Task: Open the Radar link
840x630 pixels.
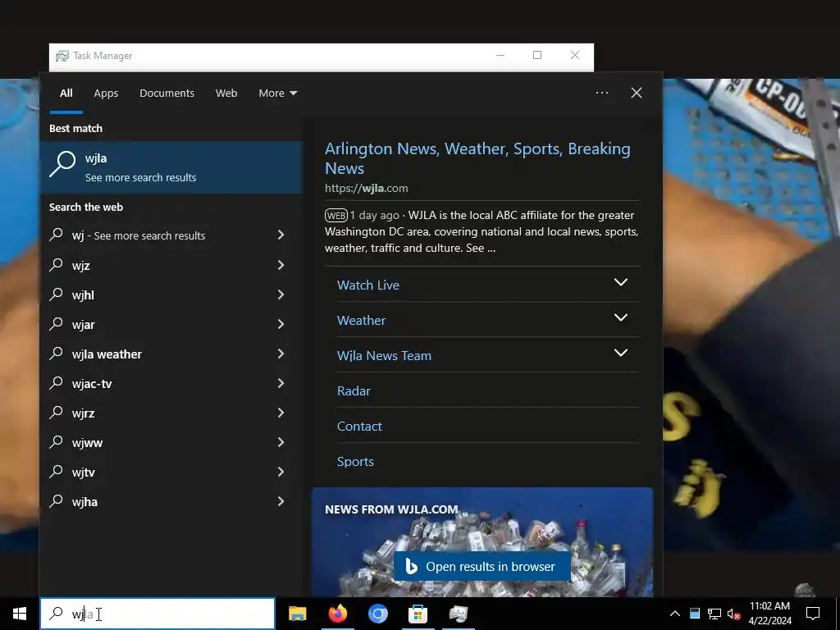Action: coord(354,391)
